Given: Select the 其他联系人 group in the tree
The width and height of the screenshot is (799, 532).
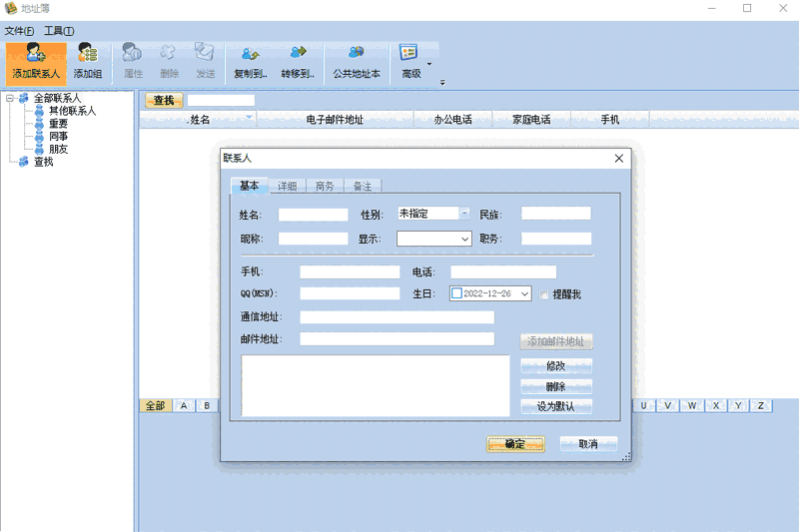Looking at the screenshot, I should 72,111.
